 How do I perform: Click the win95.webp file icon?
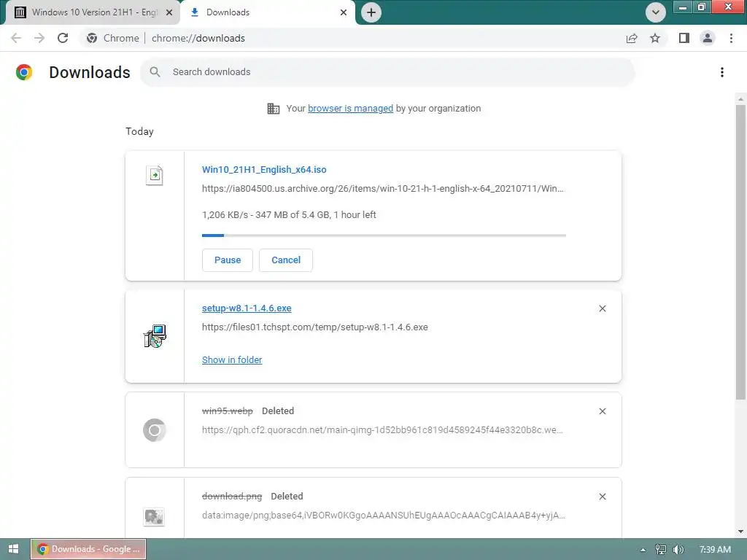click(155, 430)
